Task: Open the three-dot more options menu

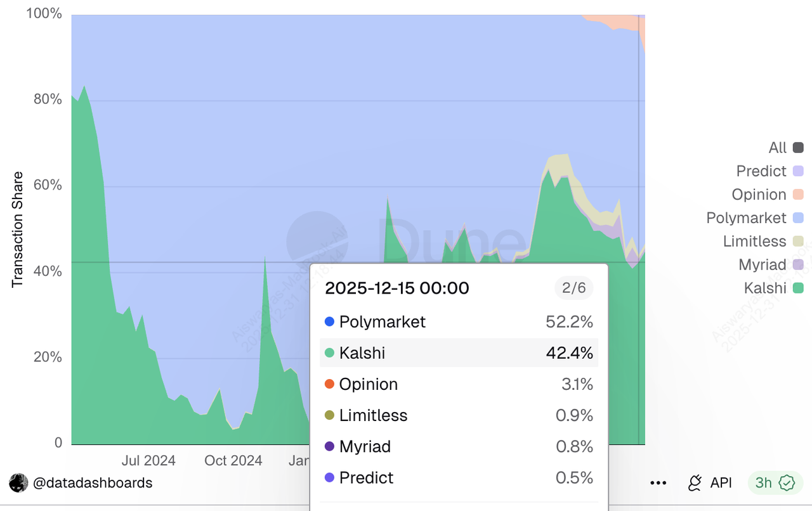Action: tap(658, 483)
